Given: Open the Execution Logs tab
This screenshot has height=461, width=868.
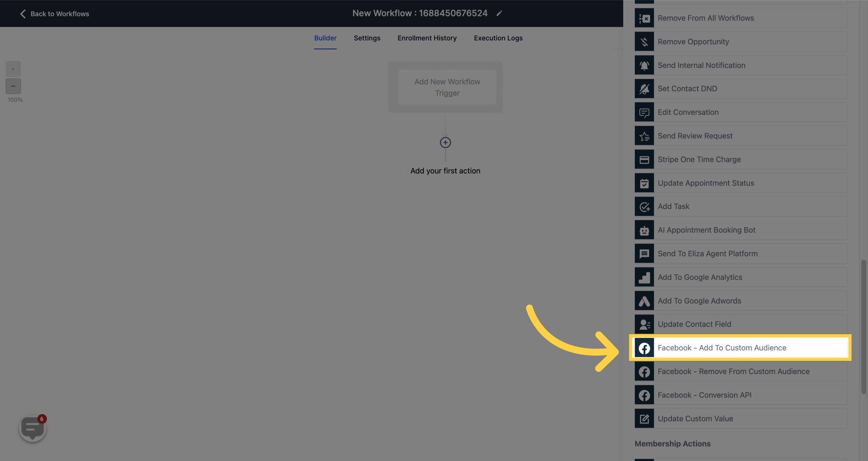Looking at the screenshot, I should pyautogui.click(x=498, y=38).
